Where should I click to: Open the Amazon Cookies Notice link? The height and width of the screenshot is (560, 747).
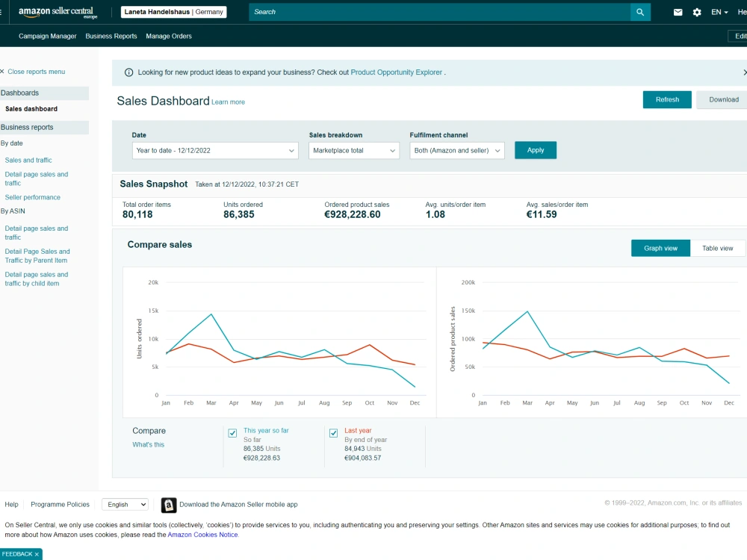coord(202,535)
